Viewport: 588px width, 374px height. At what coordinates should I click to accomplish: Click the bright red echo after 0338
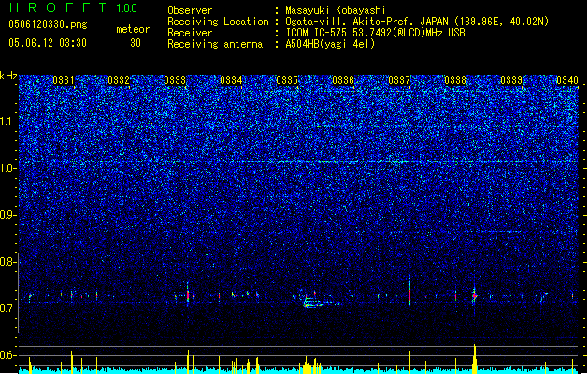click(x=475, y=296)
